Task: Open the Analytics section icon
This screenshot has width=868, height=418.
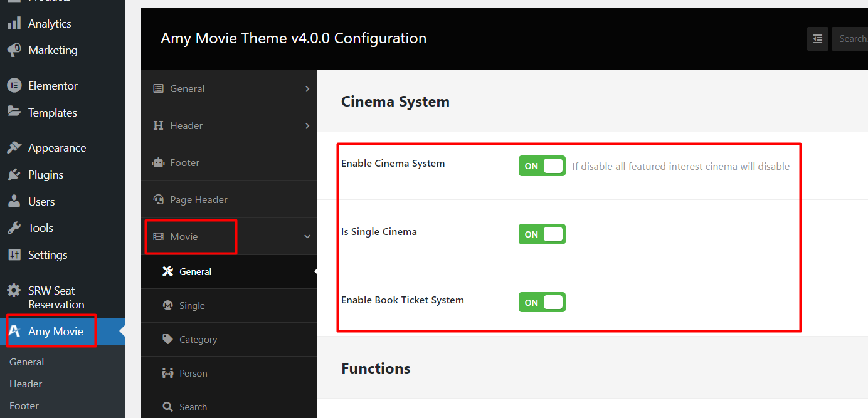Action: [13, 23]
